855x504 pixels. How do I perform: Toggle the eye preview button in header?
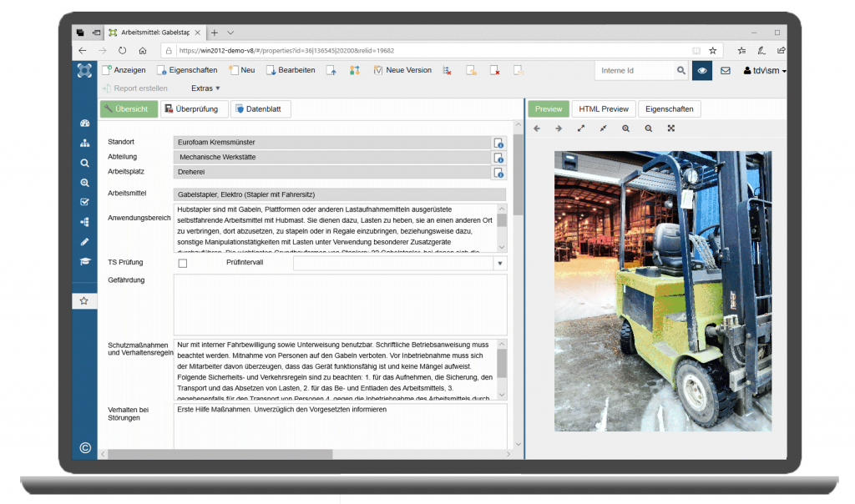coord(701,70)
